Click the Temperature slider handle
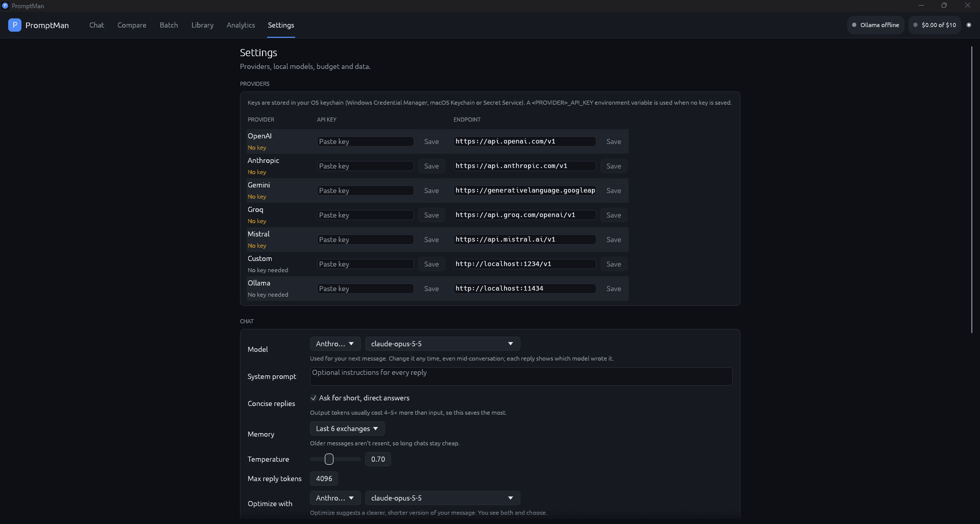Viewport: 980px width, 524px height. click(x=329, y=459)
